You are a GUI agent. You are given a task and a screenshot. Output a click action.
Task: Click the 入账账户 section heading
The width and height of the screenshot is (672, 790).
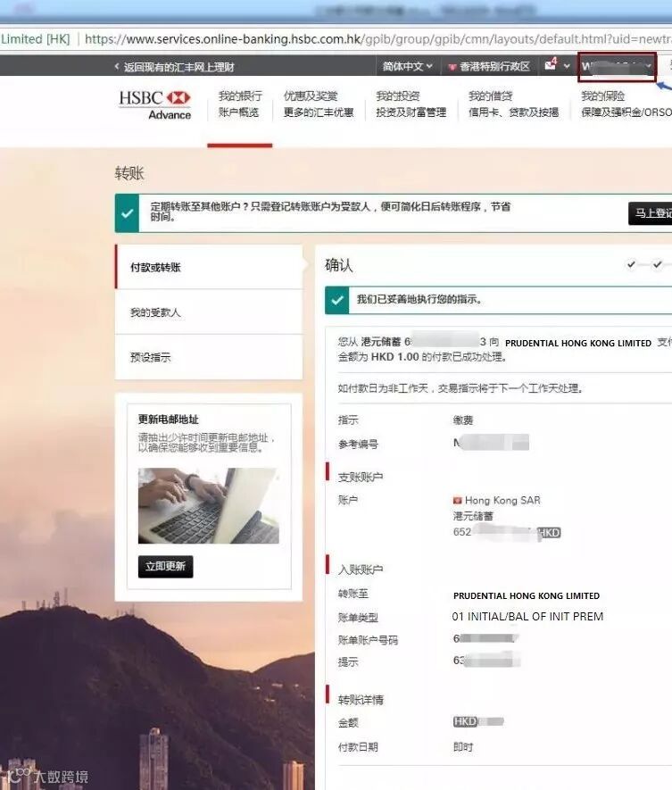click(361, 570)
